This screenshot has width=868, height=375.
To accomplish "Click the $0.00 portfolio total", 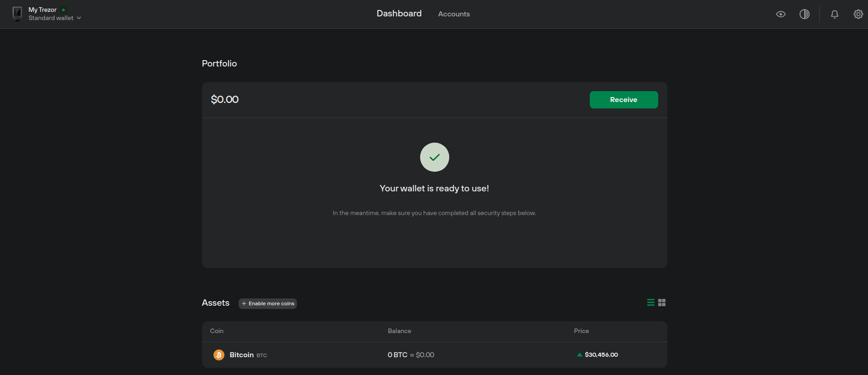I will pyautogui.click(x=224, y=99).
